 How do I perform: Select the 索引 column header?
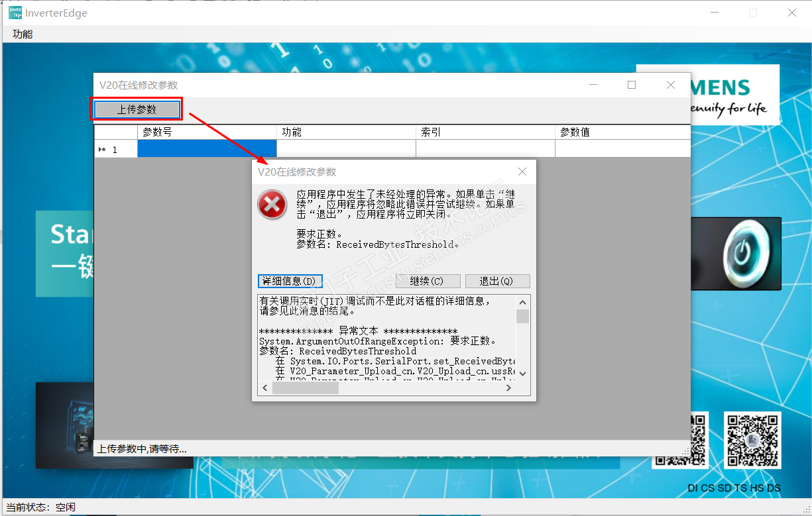[x=485, y=132]
